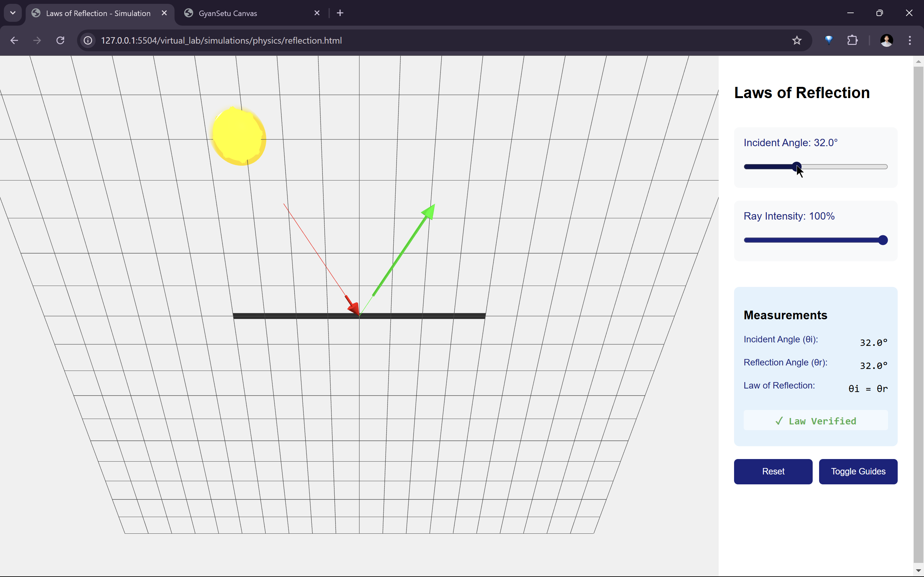Viewport: 924px width, 577px height.
Task: Click the page scrollbar down arrow
Action: coord(918,571)
